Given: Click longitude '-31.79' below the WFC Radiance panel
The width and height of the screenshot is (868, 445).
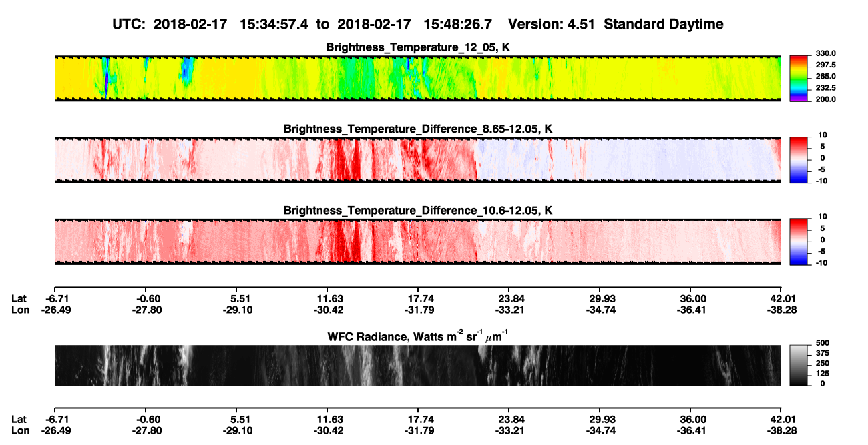Looking at the screenshot, I should click(x=419, y=431).
